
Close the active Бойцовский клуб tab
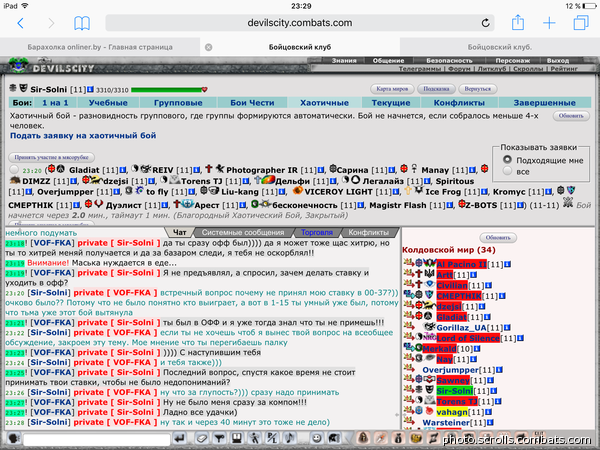click(209, 47)
